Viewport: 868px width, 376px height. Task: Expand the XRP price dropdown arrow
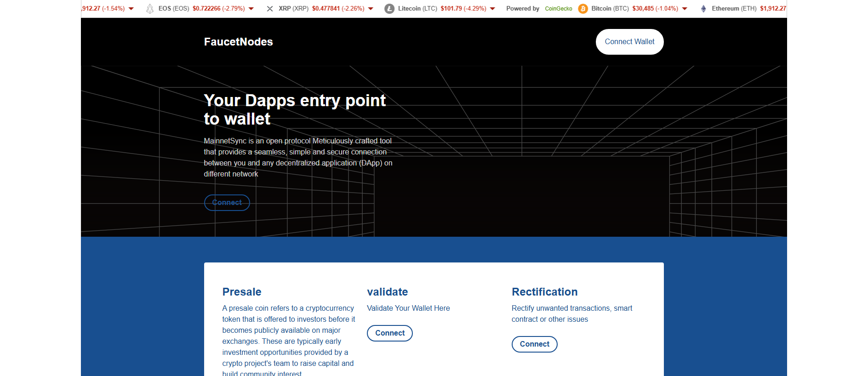click(x=371, y=9)
